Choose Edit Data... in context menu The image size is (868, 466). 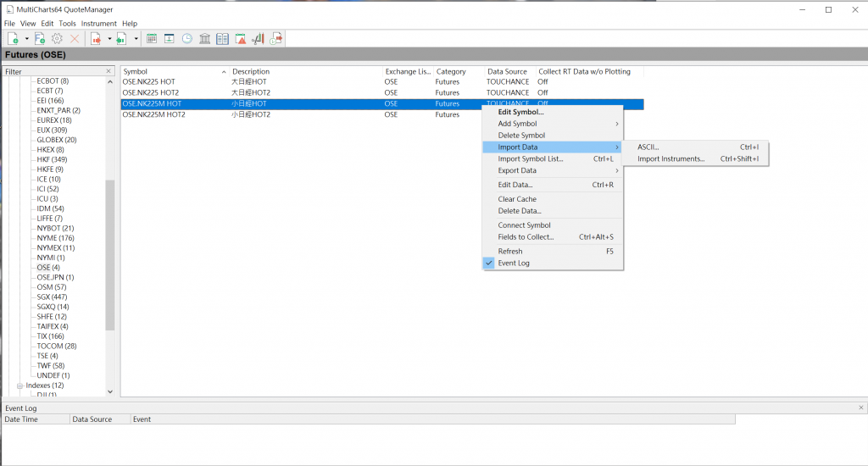coord(553,185)
